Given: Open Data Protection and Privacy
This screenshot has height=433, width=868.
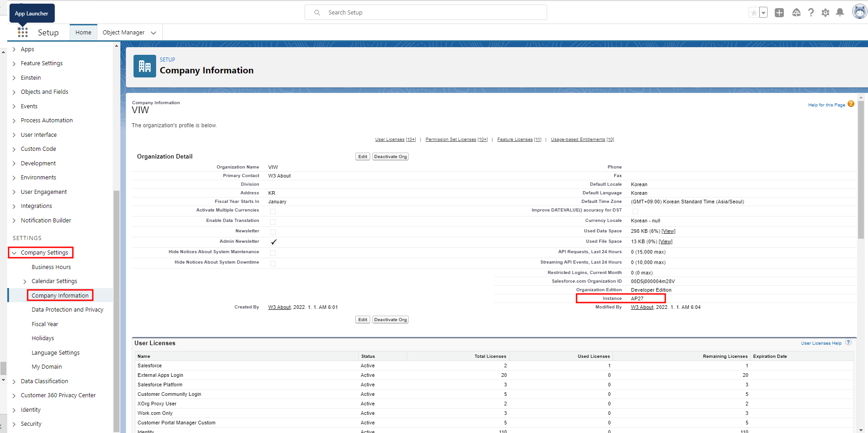Looking at the screenshot, I should [67, 310].
